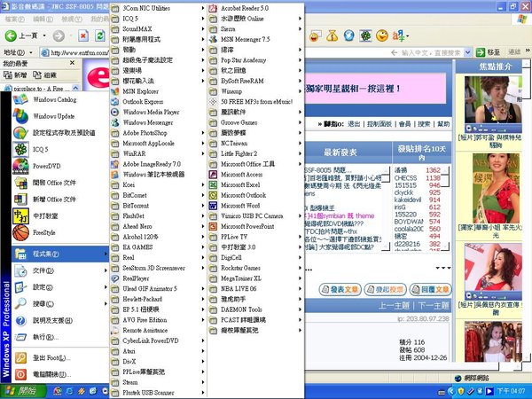532x399 pixels.
Task: Expand the WinRAR program folder
Action: pyautogui.click(x=159, y=153)
